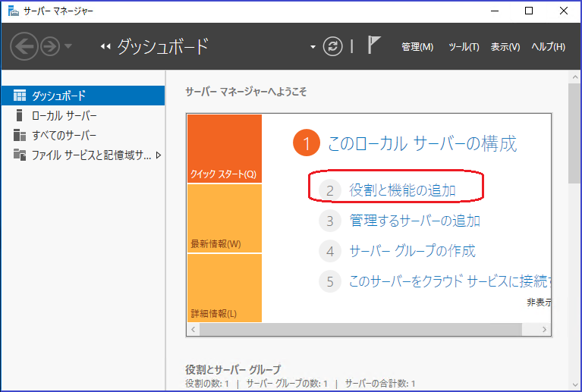Select ローカル サーバー in the sidebar
This screenshot has height=392, width=582.
(x=83, y=115)
